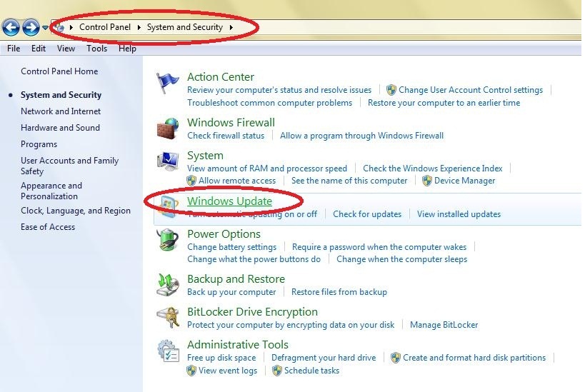Click the Control Panel icon in address bar
Image resolution: width=585 pixels, height=392 pixels.
tap(59, 27)
